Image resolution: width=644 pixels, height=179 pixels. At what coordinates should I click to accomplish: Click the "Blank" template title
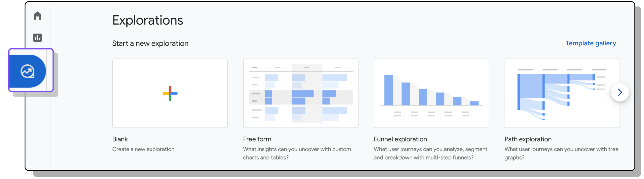tap(120, 139)
